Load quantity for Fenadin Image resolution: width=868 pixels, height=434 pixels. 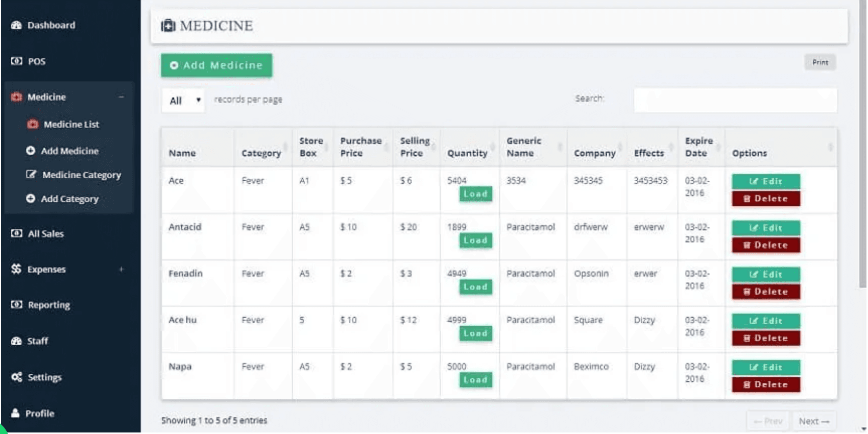tap(475, 287)
